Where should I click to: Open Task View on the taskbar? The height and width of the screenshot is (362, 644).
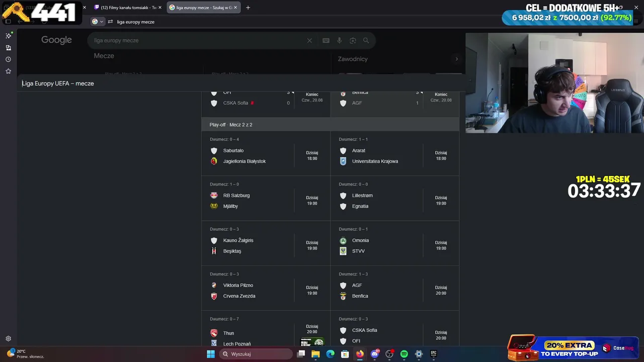click(301, 354)
